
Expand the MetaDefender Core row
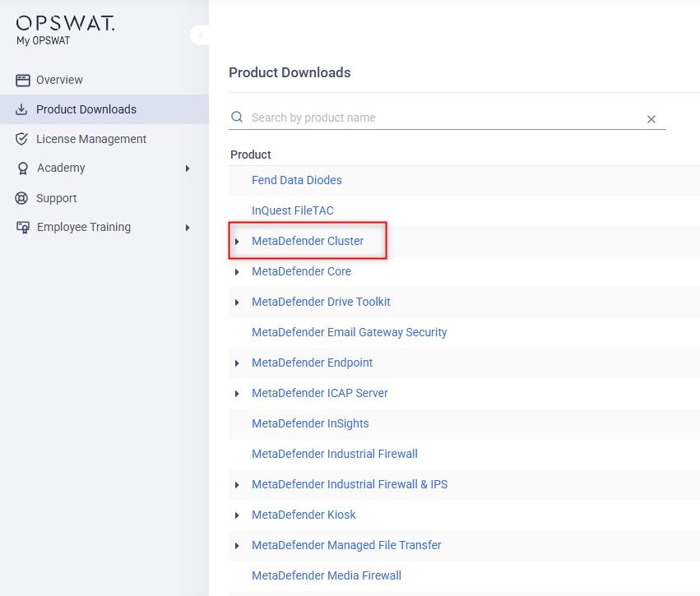(x=237, y=272)
